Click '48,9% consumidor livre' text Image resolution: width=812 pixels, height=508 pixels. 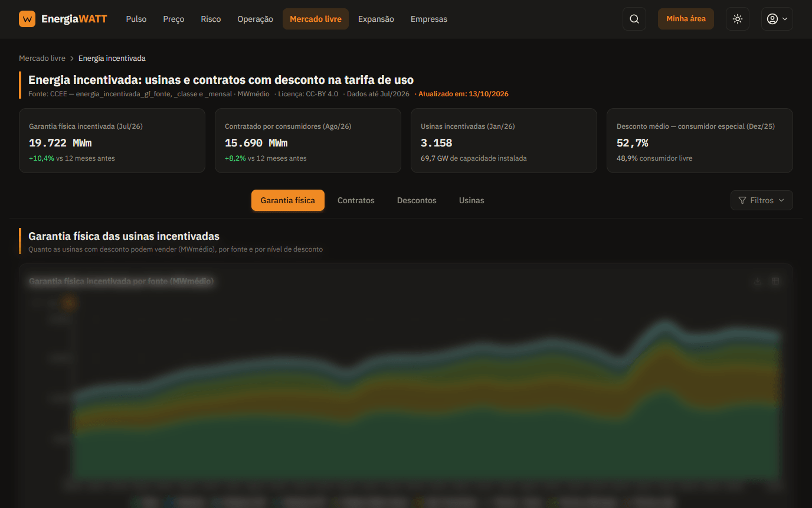click(x=654, y=158)
